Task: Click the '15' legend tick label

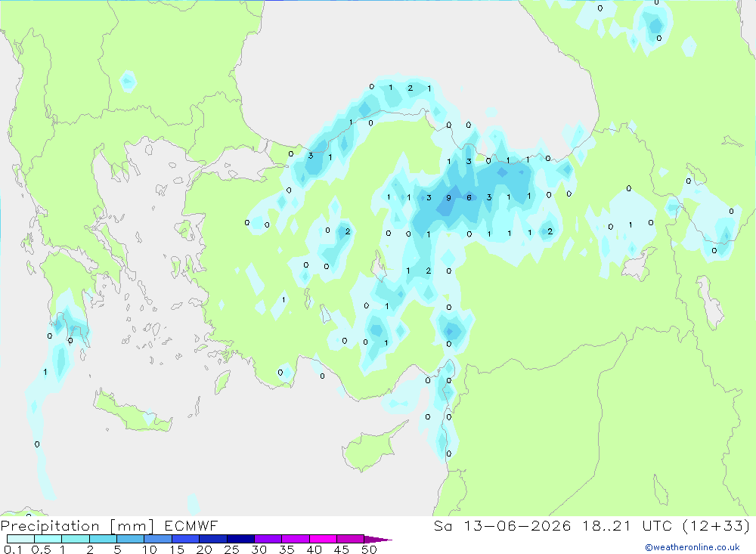Action: [177, 549]
